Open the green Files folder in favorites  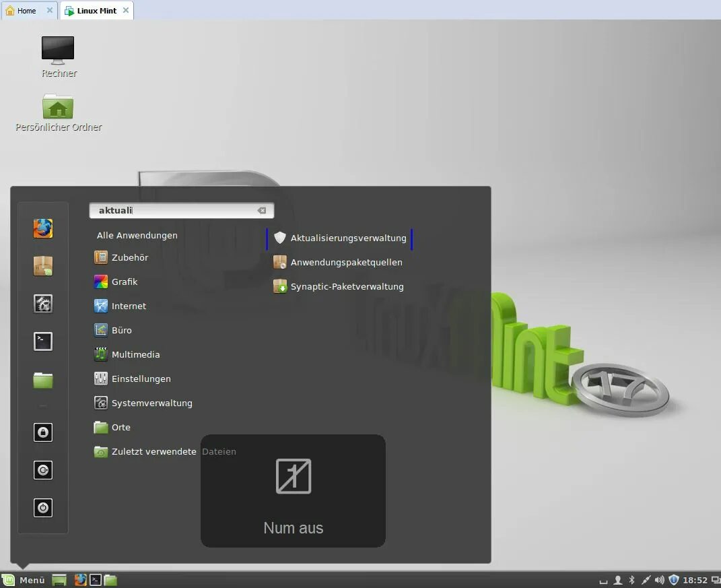coord(43,380)
